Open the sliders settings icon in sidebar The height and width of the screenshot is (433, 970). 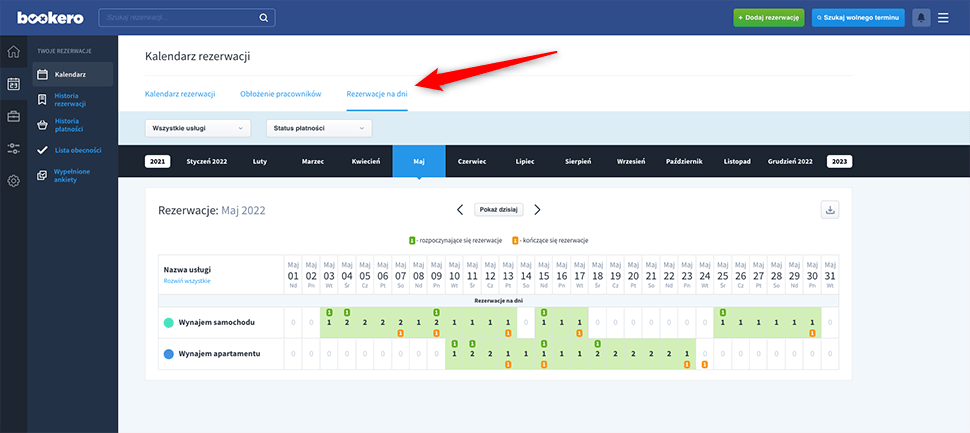point(14,148)
